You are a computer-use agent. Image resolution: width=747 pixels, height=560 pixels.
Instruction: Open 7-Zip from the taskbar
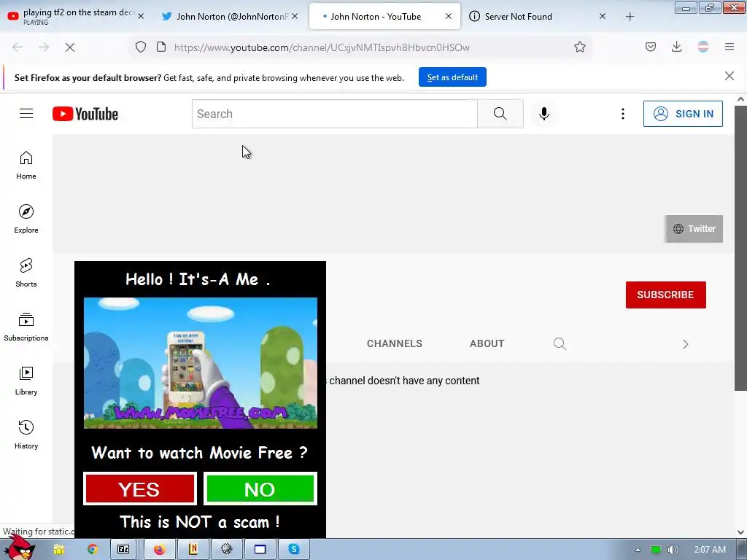[x=123, y=549]
